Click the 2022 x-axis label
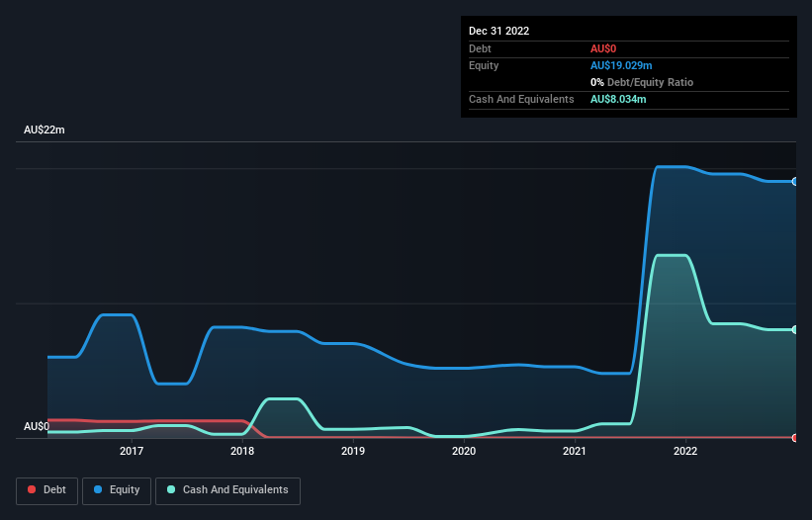The image size is (812, 520). (x=685, y=451)
